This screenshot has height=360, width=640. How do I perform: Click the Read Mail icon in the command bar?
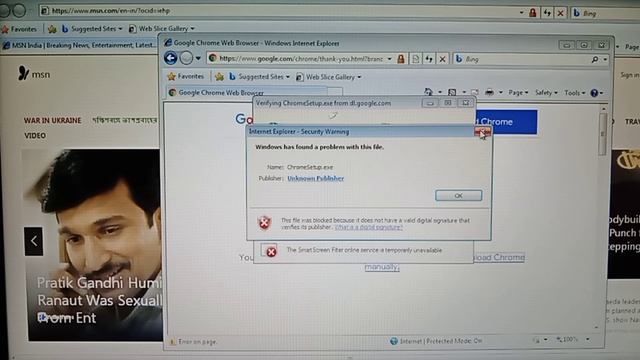click(x=474, y=93)
